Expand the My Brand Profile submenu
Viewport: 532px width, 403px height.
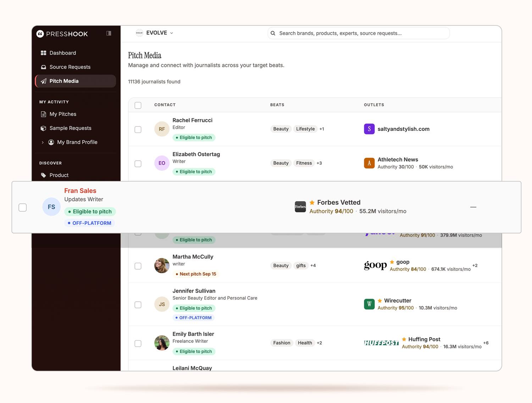pyautogui.click(x=43, y=142)
